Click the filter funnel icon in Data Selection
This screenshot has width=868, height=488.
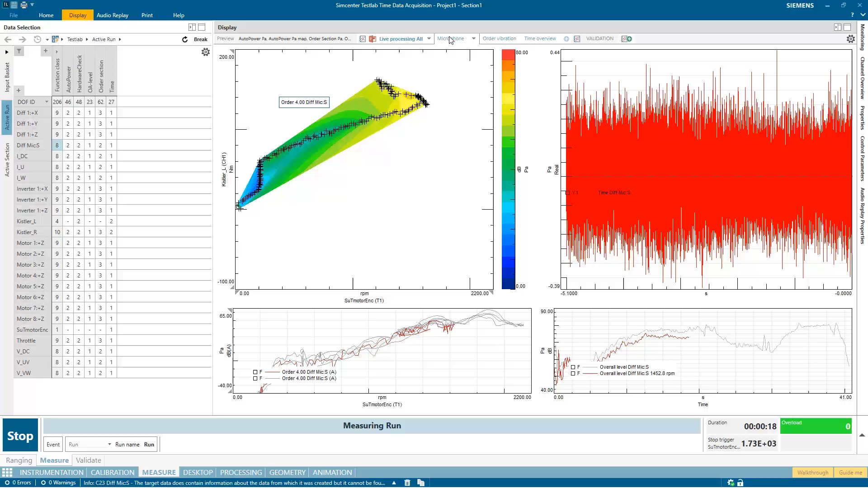pyautogui.click(x=19, y=51)
